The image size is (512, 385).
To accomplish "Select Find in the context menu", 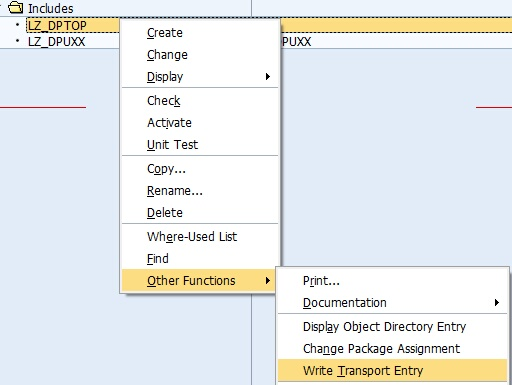I will point(200,259).
